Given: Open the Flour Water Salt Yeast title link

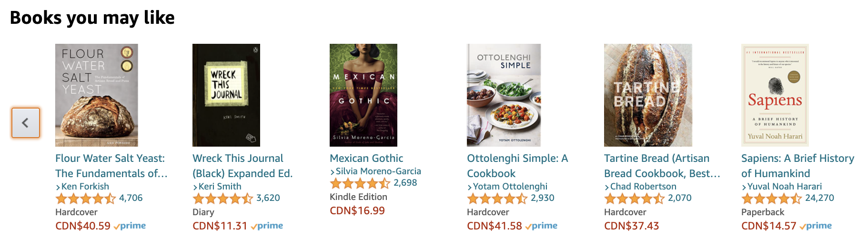Looking at the screenshot, I should pyautogui.click(x=111, y=166).
